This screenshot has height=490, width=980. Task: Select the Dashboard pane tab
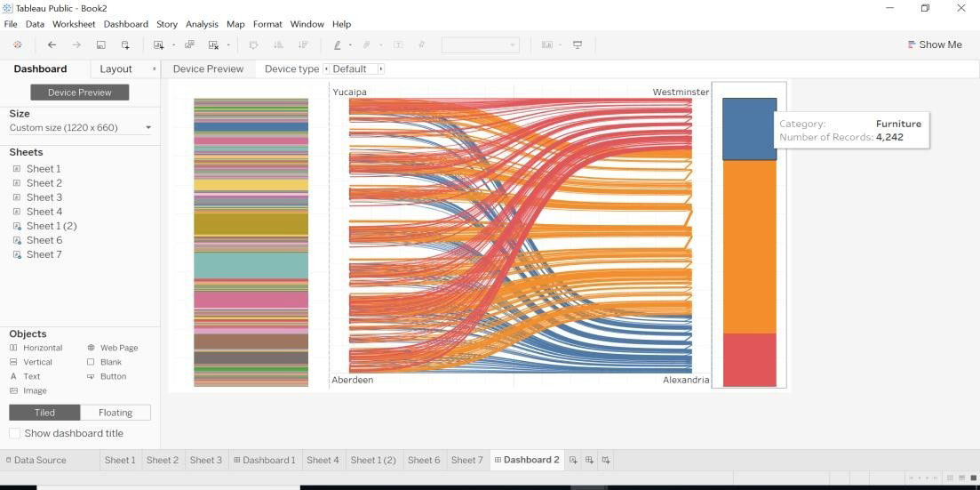pos(41,68)
